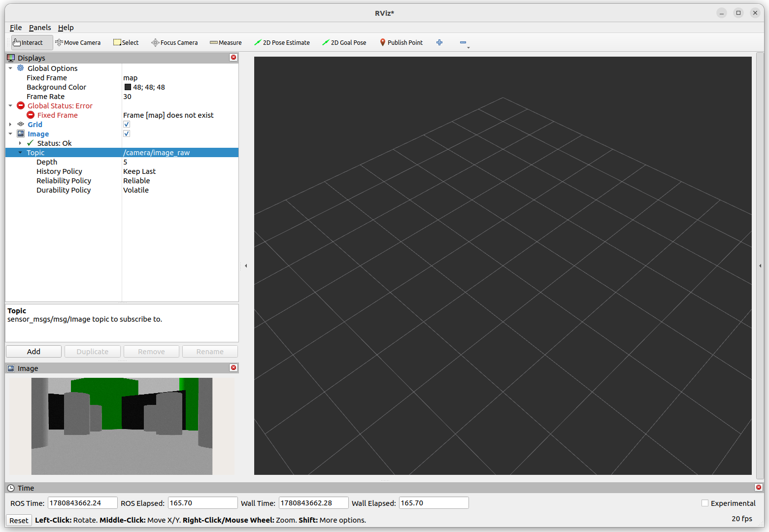Click the ROS Time field
Screen dimensions: 769x532
click(x=82, y=503)
